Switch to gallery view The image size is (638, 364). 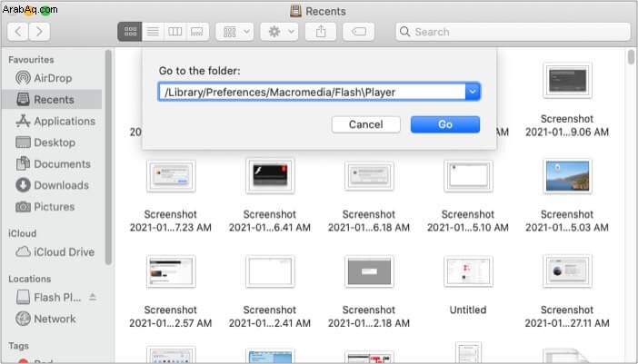197,32
